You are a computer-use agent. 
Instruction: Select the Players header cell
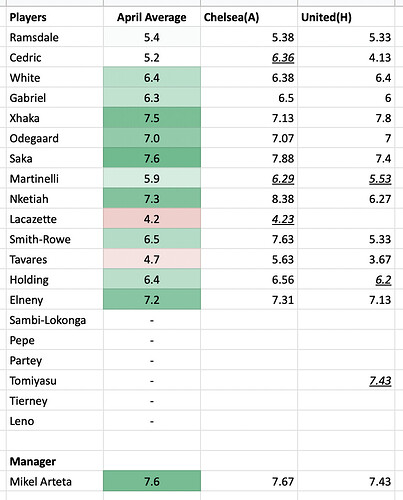pos(55,17)
